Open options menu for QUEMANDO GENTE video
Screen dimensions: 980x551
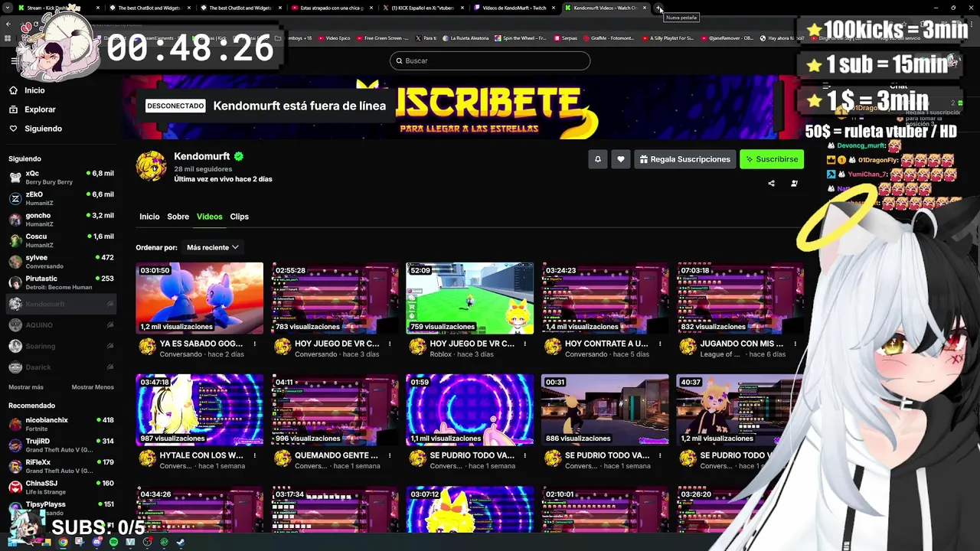click(x=390, y=456)
